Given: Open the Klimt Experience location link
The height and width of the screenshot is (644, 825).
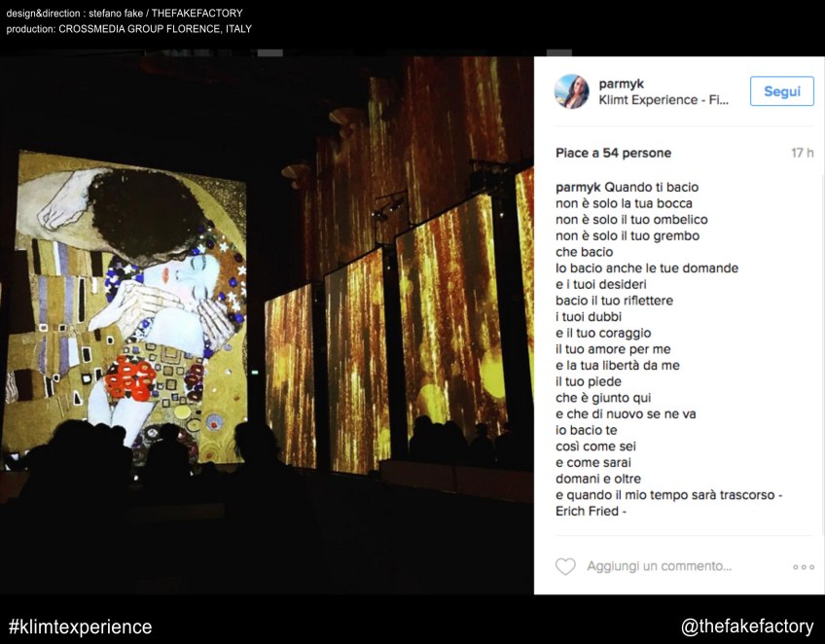Looking at the screenshot, I should (x=664, y=100).
